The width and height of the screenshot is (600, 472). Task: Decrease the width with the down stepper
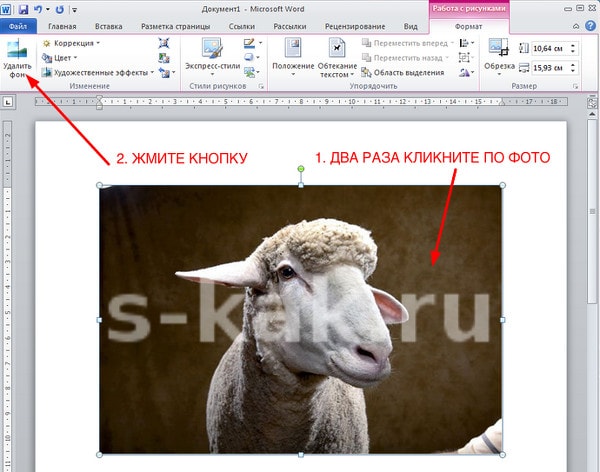(x=573, y=71)
